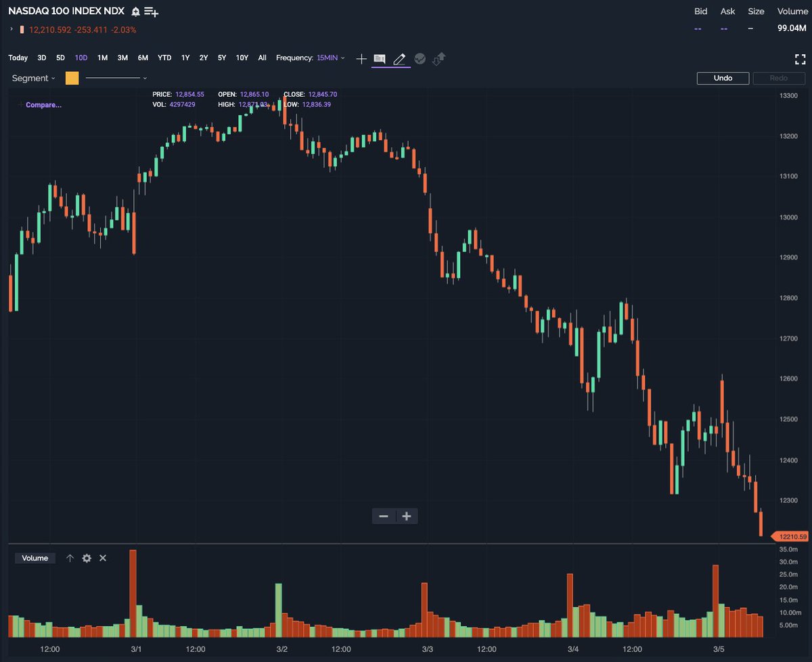Click the Undo button
The height and width of the screenshot is (662, 812).
[723, 78]
